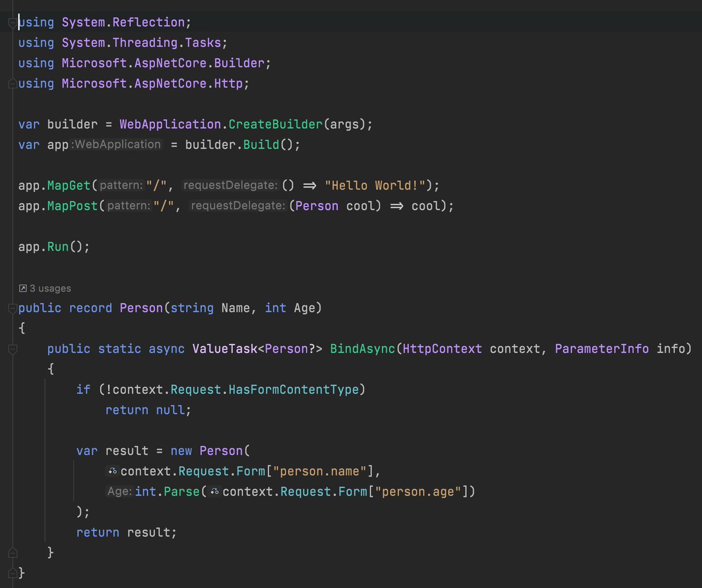Click the record keyword
702x588 pixels.
tap(91, 308)
